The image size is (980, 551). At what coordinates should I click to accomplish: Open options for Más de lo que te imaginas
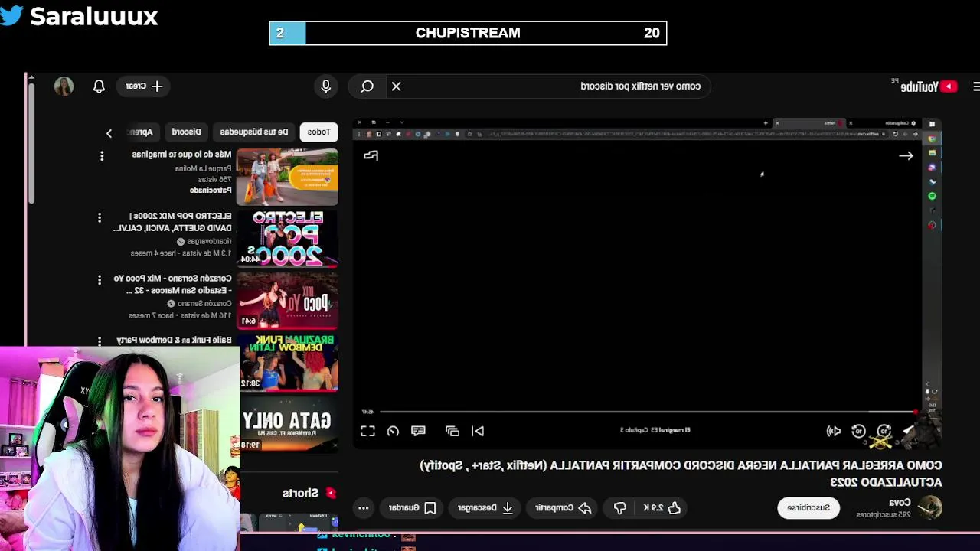pos(102,156)
